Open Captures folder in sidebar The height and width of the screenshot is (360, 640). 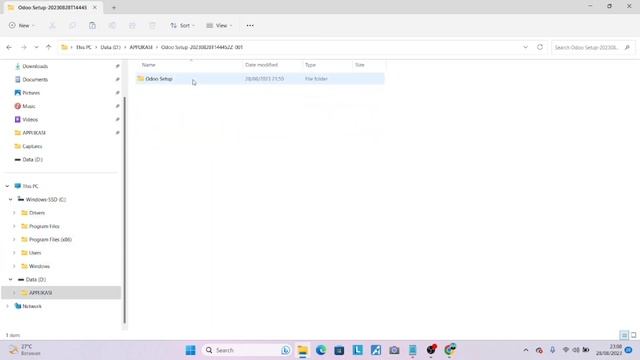pyautogui.click(x=32, y=146)
